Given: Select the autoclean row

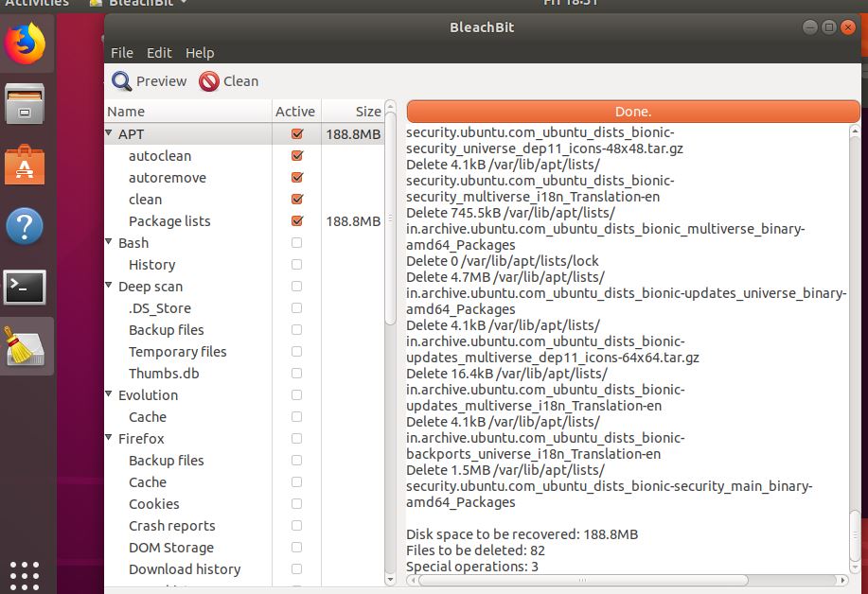Looking at the screenshot, I should (x=243, y=156).
